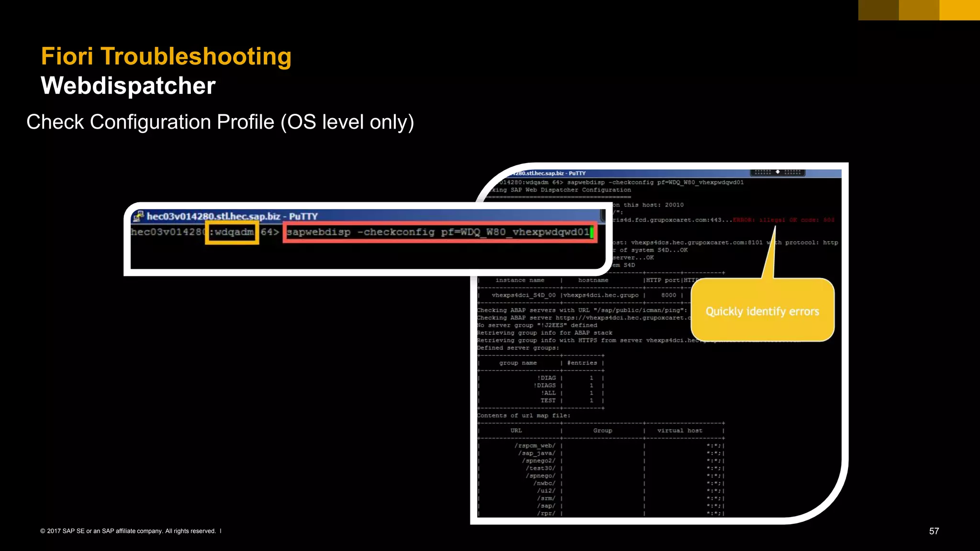Click the '/nwbc/' URL entry
Viewport: 980px width, 551px height.
point(545,484)
